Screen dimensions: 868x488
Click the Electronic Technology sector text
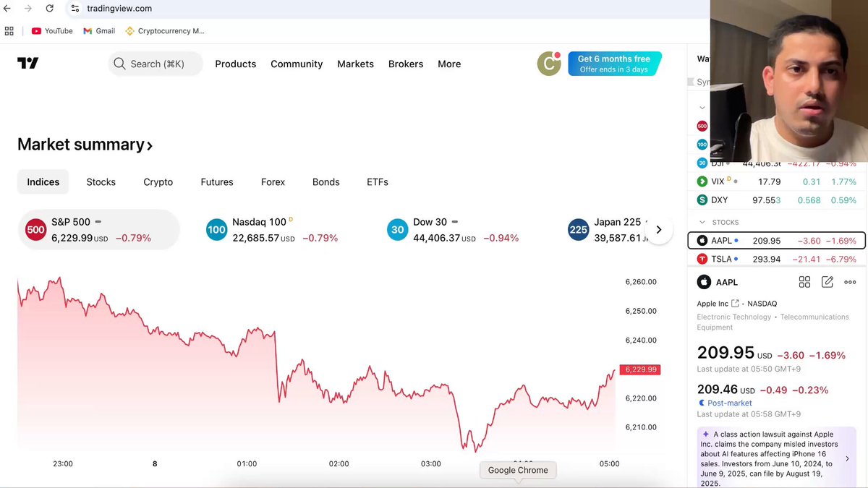734,317
